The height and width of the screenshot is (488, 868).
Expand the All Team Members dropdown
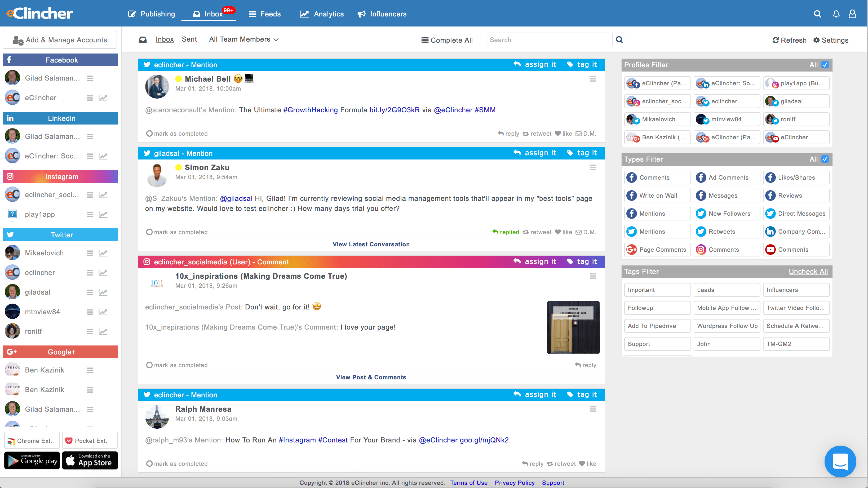[243, 39]
